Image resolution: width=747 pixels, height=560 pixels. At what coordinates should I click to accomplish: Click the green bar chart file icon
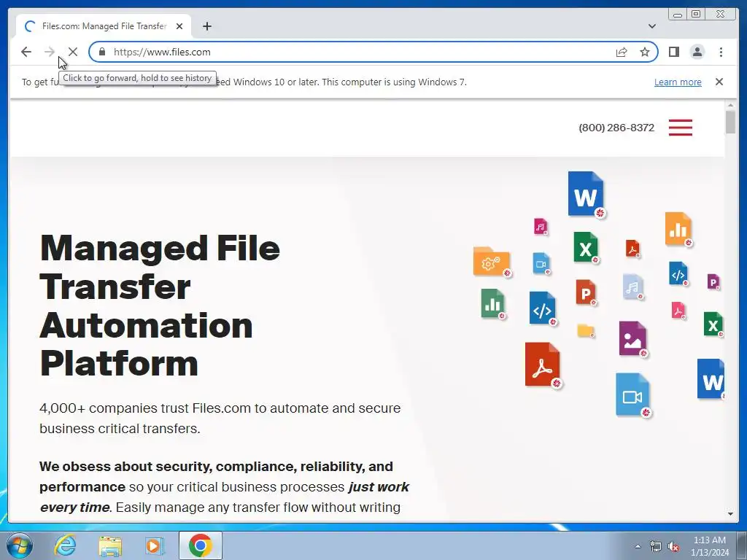[493, 304]
